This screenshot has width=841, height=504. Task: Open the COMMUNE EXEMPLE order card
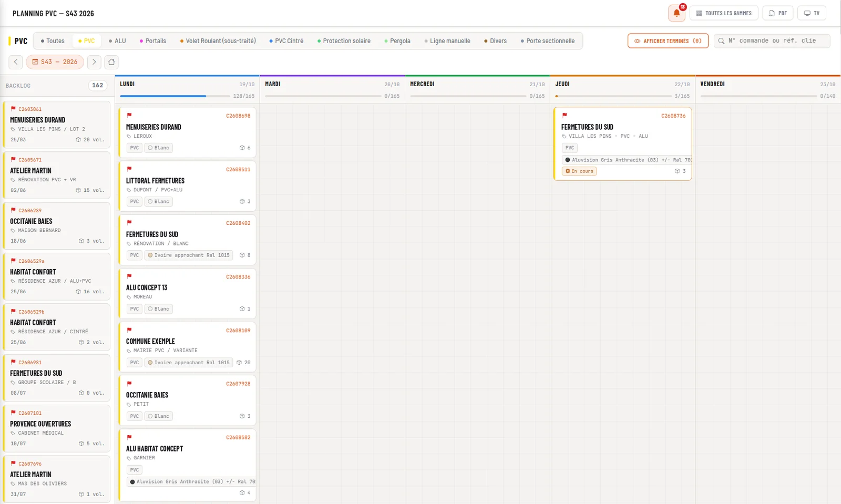point(187,347)
